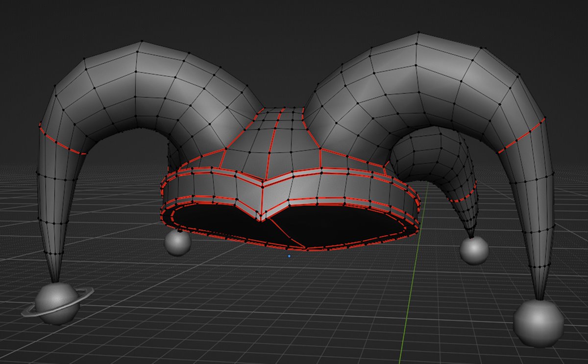The width and height of the screenshot is (588, 364).
Task: Select the sphere at the rear horn's tip
Action: [474, 251]
